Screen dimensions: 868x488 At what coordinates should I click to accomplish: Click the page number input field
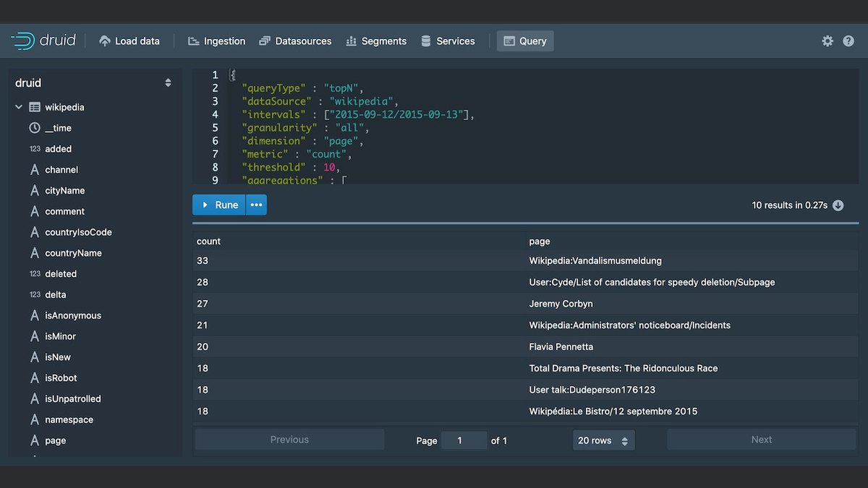[x=464, y=440]
